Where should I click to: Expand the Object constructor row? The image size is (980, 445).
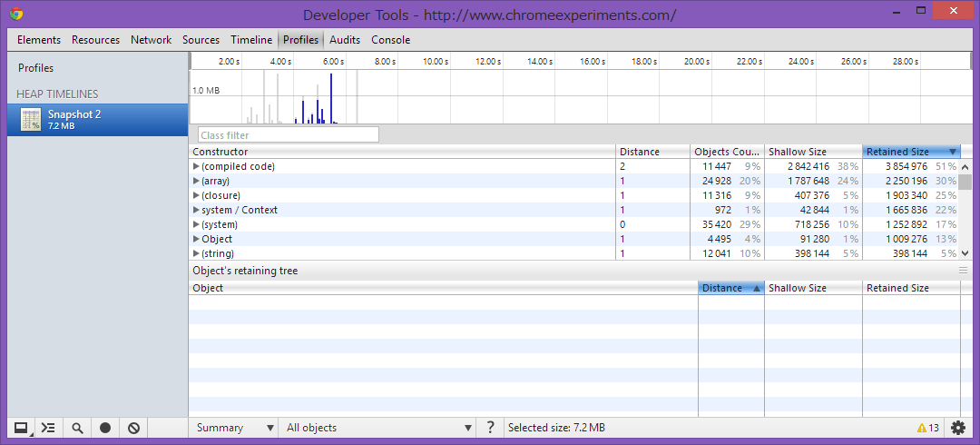click(196, 239)
